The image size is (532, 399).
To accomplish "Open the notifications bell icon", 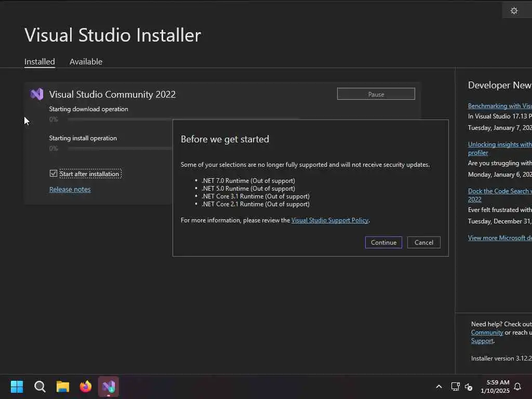I will [x=517, y=387].
